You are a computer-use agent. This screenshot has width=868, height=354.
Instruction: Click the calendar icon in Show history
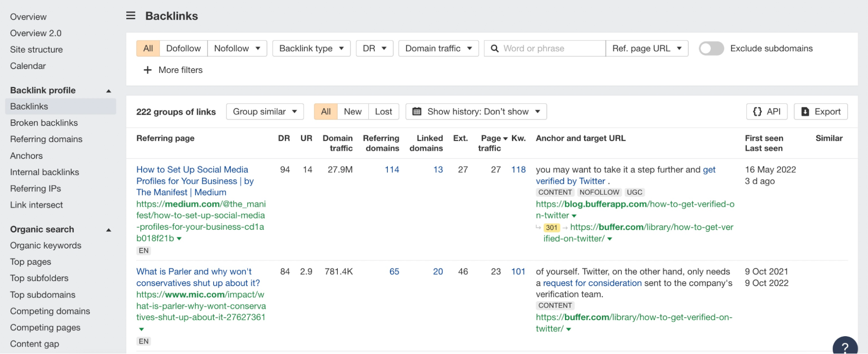[417, 112]
